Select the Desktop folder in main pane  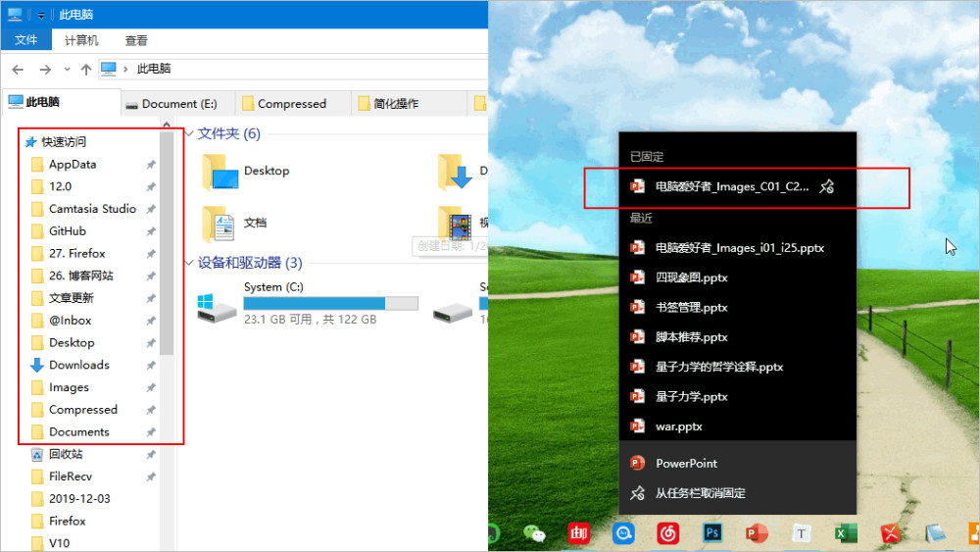coord(247,172)
